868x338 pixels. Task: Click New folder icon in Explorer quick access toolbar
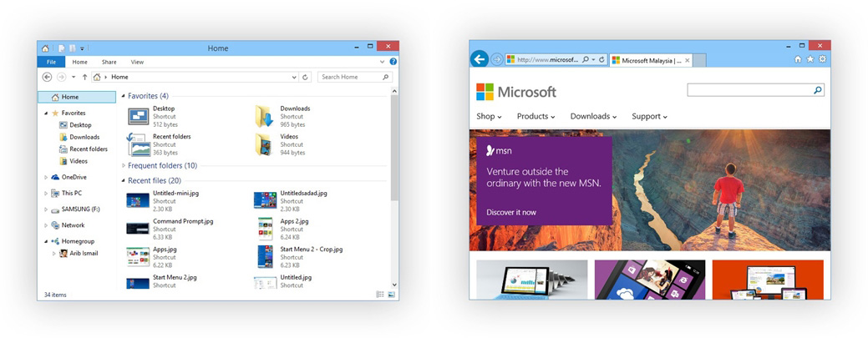[x=73, y=48]
